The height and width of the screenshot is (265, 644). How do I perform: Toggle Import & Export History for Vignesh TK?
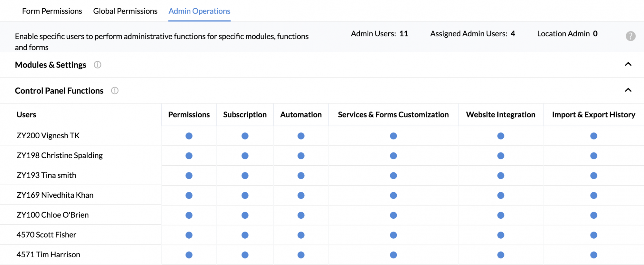(x=594, y=136)
